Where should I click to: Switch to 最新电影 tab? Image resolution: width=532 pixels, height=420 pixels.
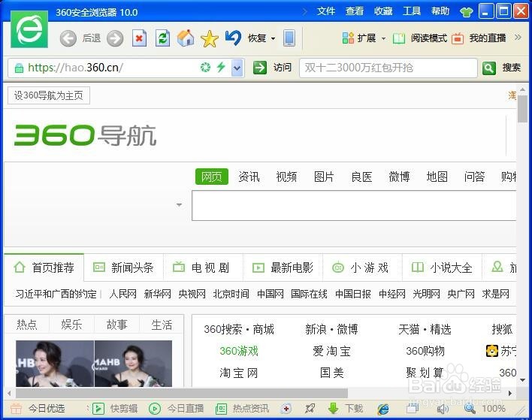pos(283,267)
